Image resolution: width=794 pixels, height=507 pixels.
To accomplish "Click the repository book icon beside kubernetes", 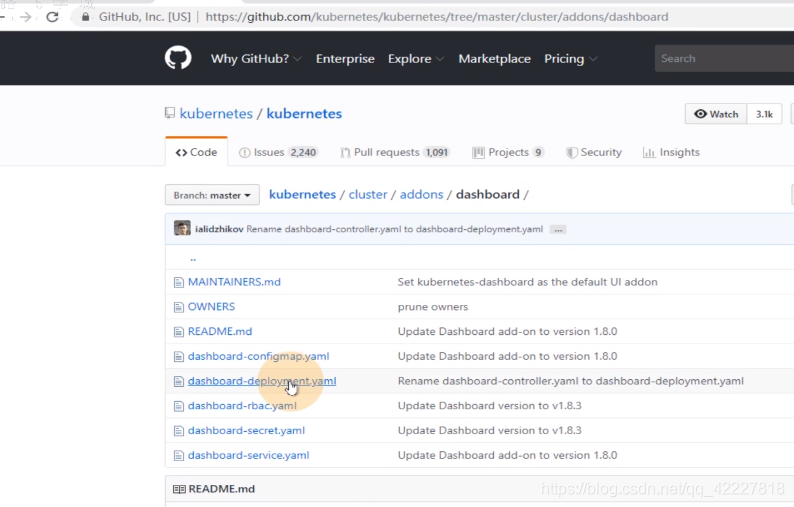I will (170, 113).
